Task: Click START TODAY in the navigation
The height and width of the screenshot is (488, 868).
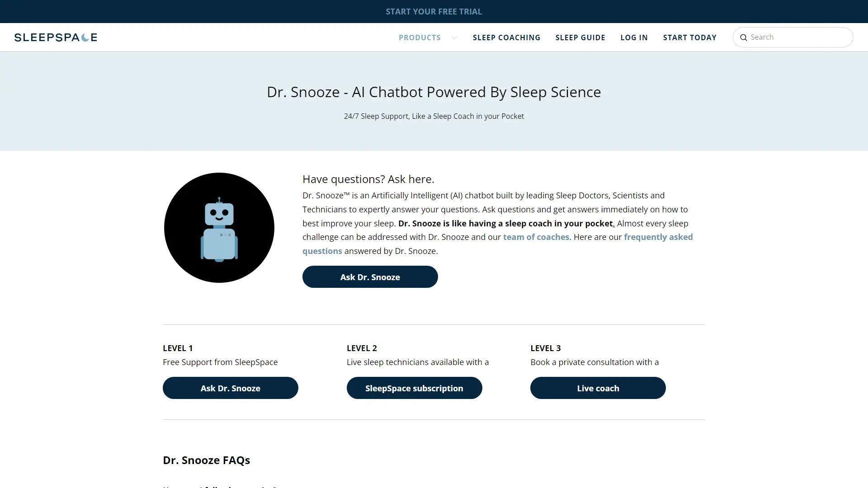Action: [689, 38]
